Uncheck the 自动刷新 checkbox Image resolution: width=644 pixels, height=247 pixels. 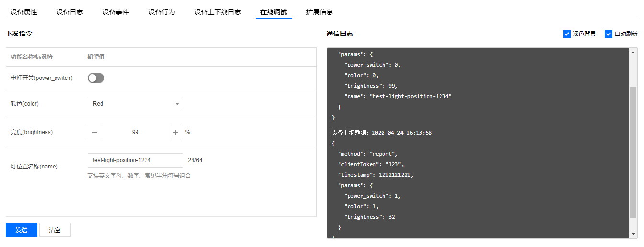coord(609,34)
